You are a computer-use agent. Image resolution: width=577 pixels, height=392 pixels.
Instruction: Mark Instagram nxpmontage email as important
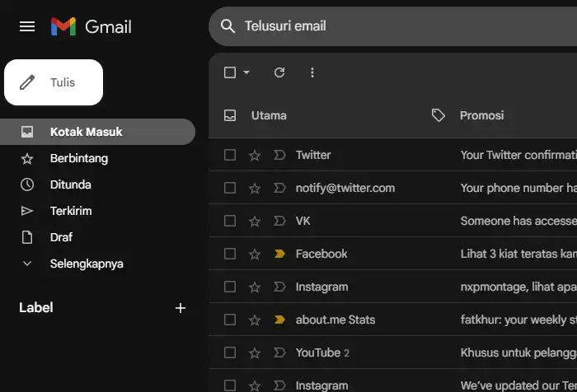pos(279,287)
